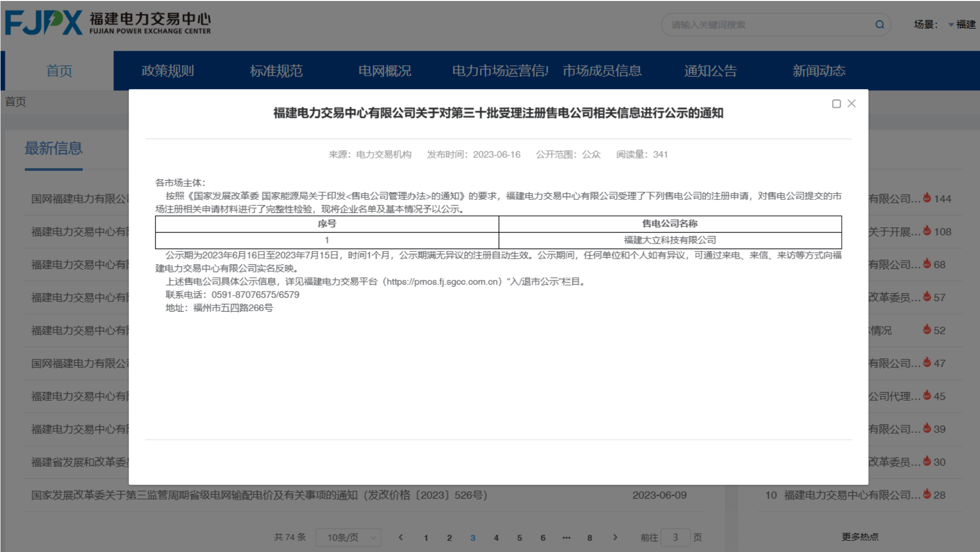Select the 最新信息 tab
The height and width of the screenshot is (552, 980).
53,148
